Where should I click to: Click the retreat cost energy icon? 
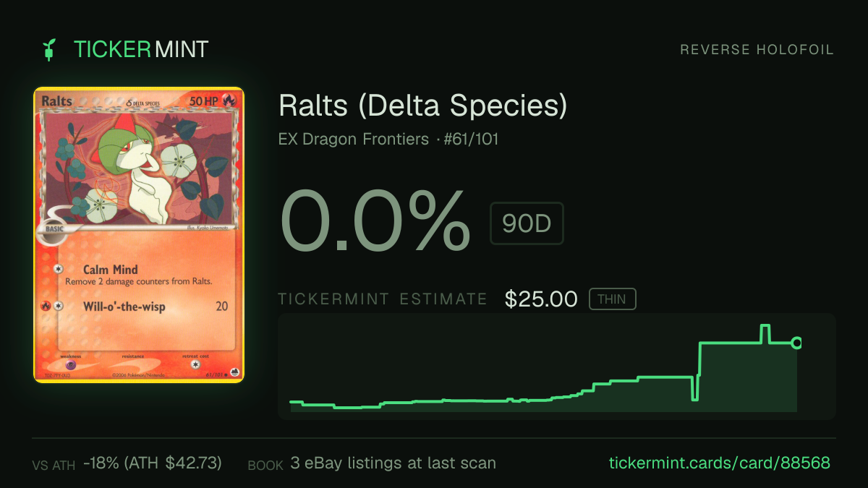(x=195, y=365)
